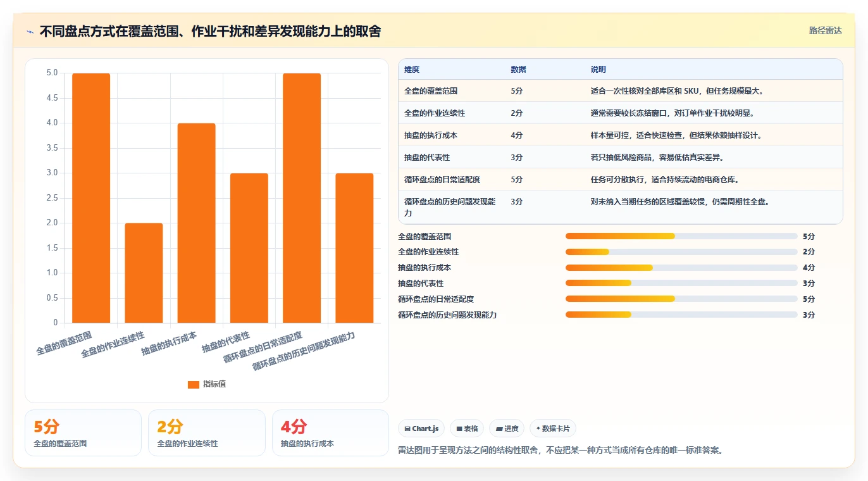Click table cell 循环盘点的历史问题发现能力
Viewport: 868px width, 481px height.
coord(450,207)
